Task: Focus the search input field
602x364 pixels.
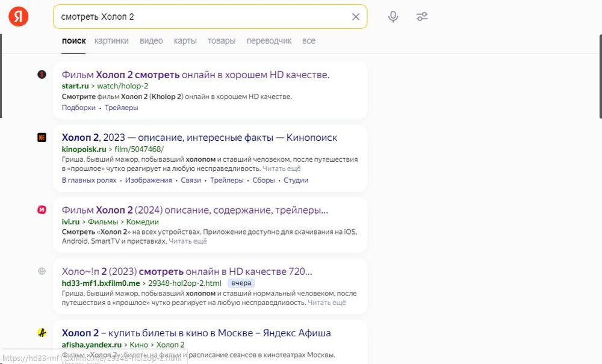Action: (x=199, y=17)
